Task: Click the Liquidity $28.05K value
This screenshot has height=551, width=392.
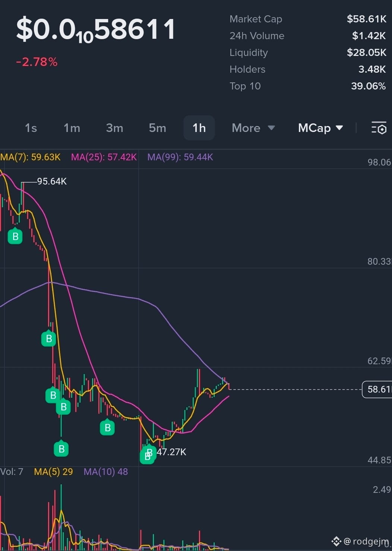Action: [x=366, y=53]
